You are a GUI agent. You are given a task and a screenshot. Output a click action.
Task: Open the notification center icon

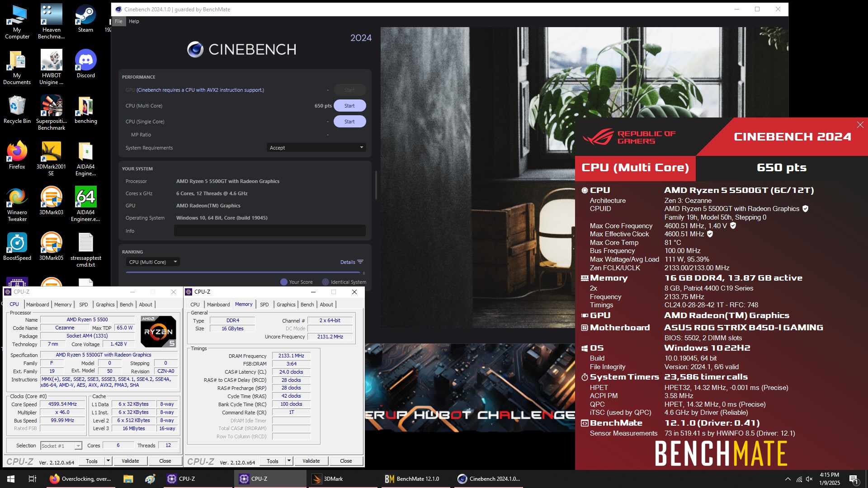pos(854,479)
